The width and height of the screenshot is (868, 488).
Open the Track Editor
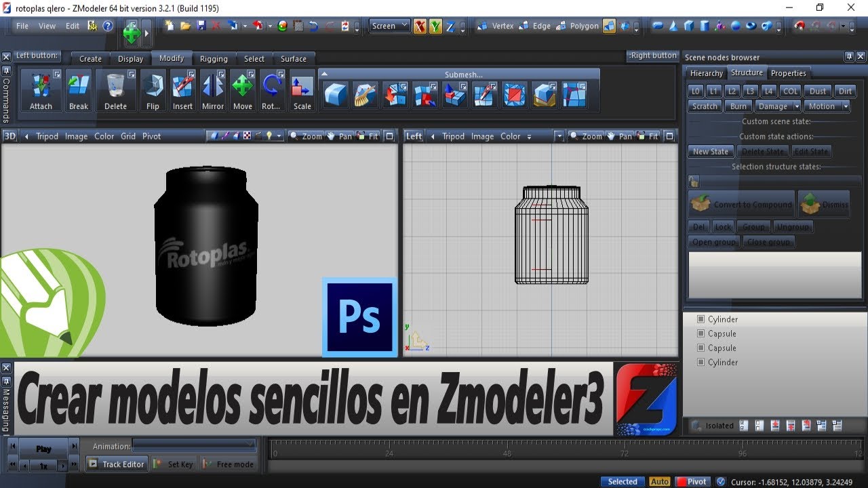click(x=116, y=464)
